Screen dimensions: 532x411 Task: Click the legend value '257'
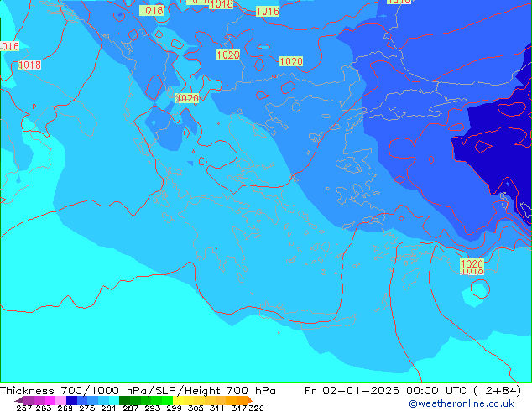pos(24,408)
